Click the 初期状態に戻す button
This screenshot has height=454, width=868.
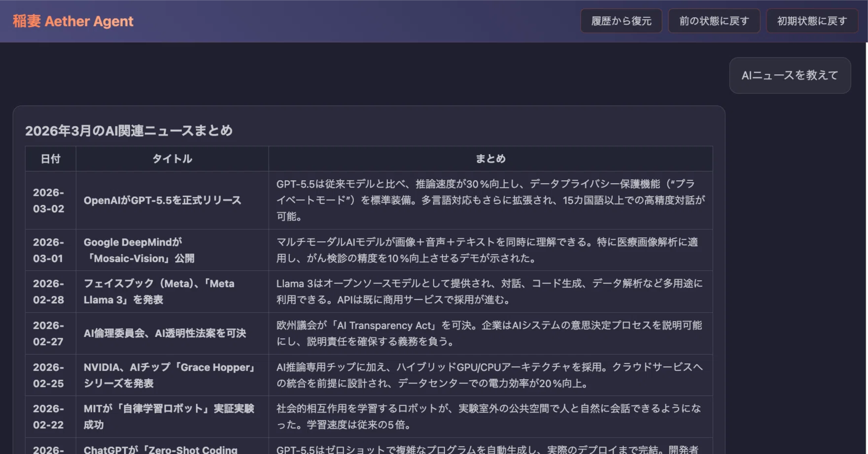pyautogui.click(x=812, y=21)
